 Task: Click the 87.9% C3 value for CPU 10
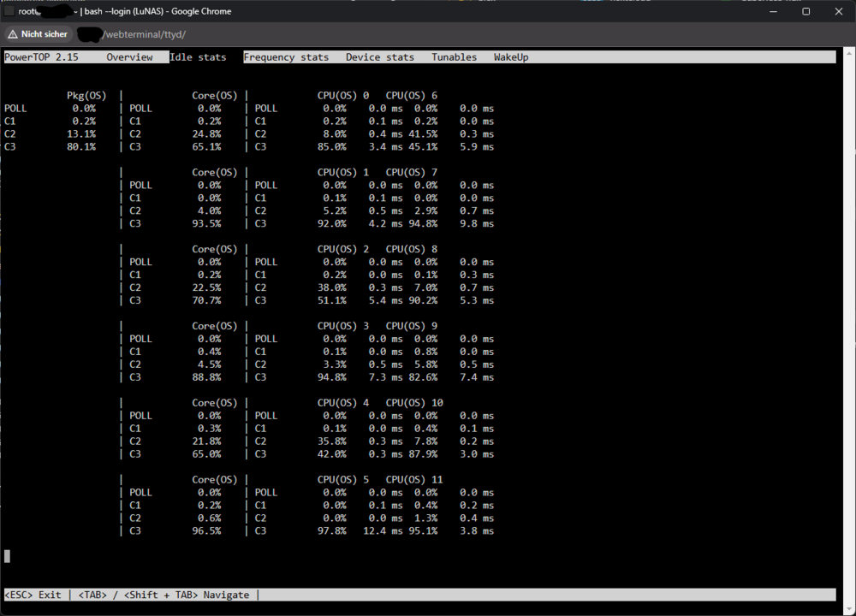(x=423, y=454)
